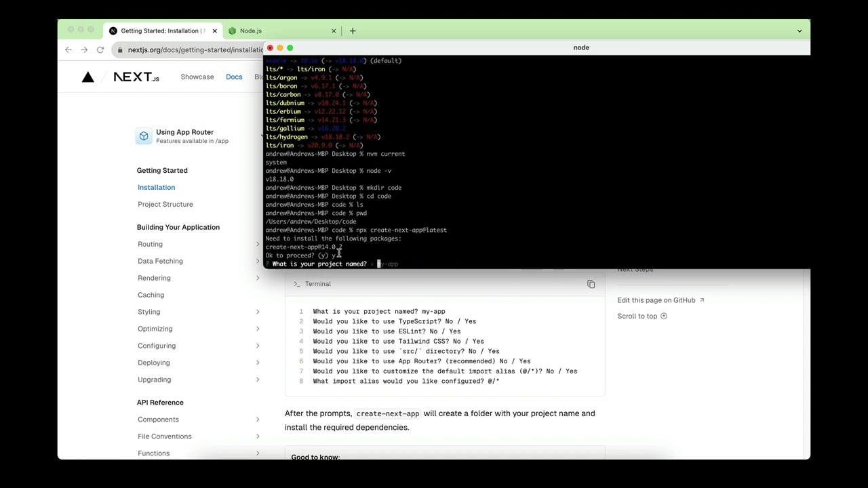Click the Node.js tab favicon

233,30
